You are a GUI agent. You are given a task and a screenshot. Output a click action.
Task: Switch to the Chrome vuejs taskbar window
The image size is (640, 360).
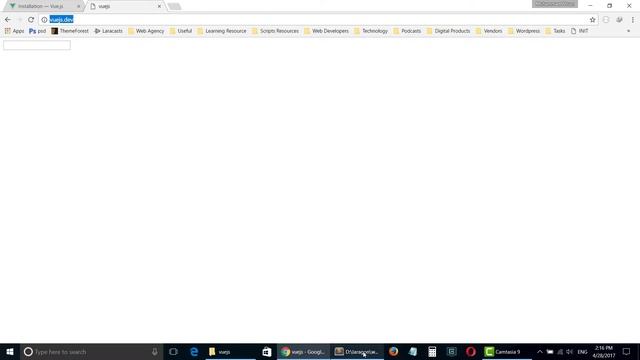tap(304, 351)
